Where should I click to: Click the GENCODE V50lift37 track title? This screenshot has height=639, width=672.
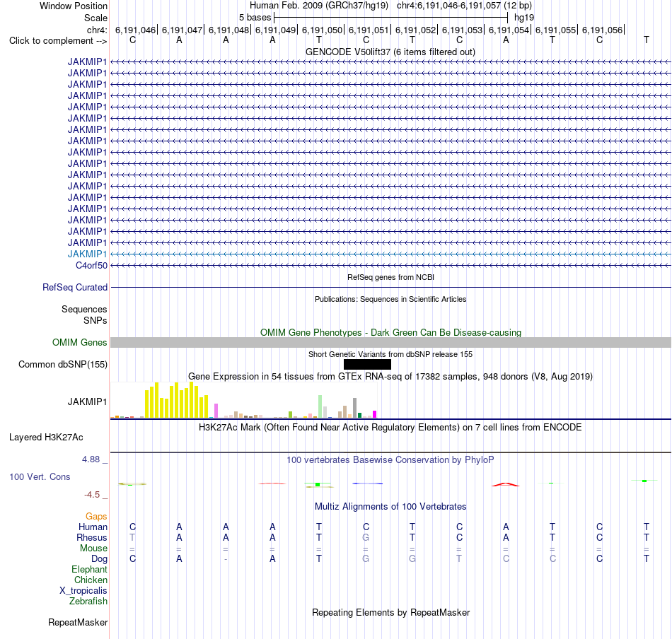(390, 52)
